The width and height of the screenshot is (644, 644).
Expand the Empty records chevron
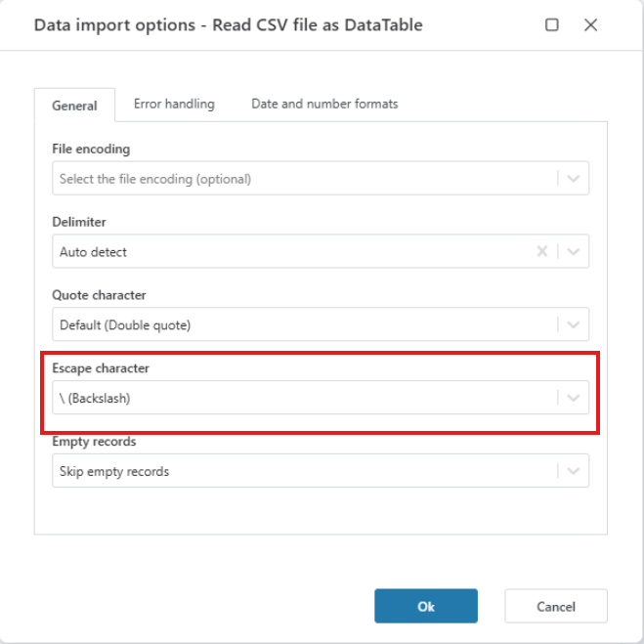click(x=574, y=471)
